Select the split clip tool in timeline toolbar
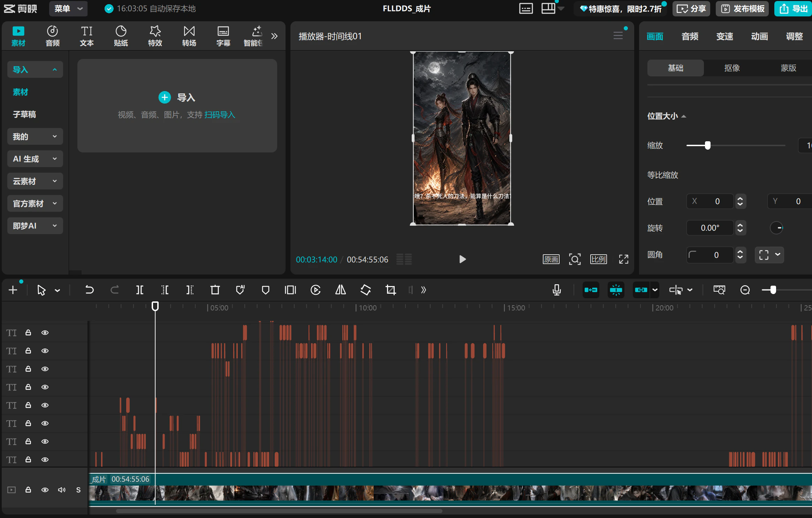The height and width of the screenshot is (518, 812). coord(139,290)
